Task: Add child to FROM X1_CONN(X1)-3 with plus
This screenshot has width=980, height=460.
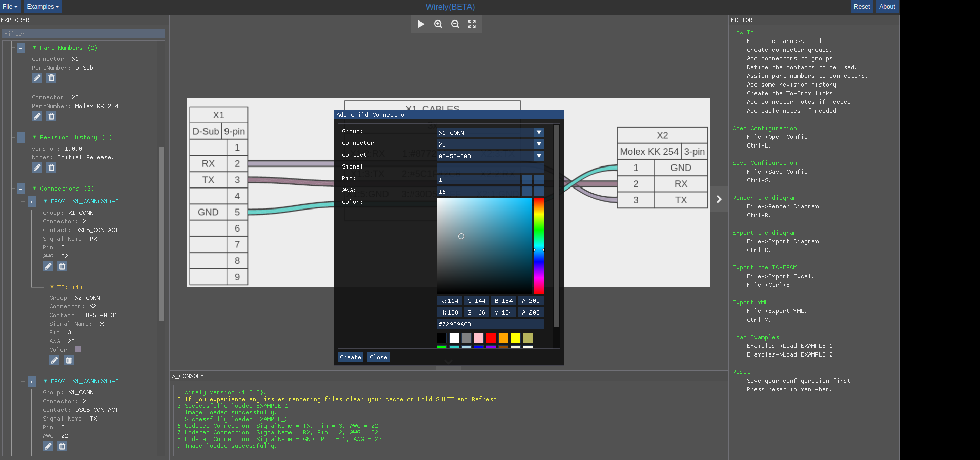Action: pos(32,382)
